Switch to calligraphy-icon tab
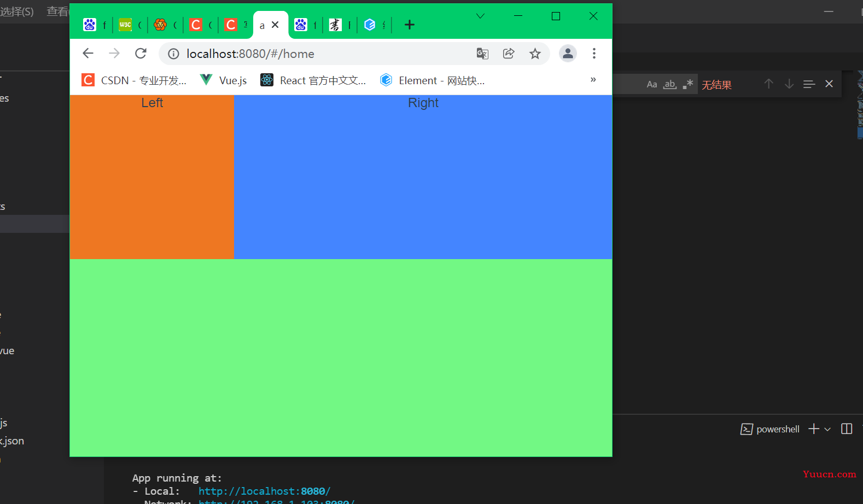Screen dimensions: 863x504 click(341, 25)
